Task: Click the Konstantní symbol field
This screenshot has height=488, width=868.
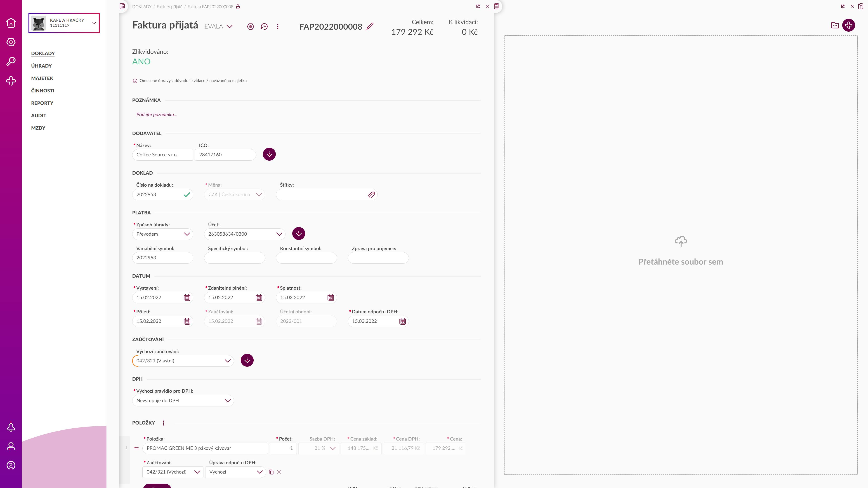Action: click(x=306, y=258)
